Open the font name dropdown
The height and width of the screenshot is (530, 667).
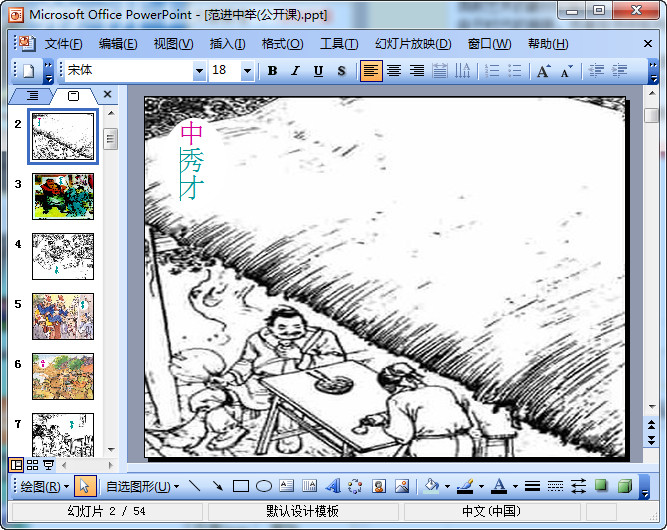pyautogui.click(x=199, y=71)
